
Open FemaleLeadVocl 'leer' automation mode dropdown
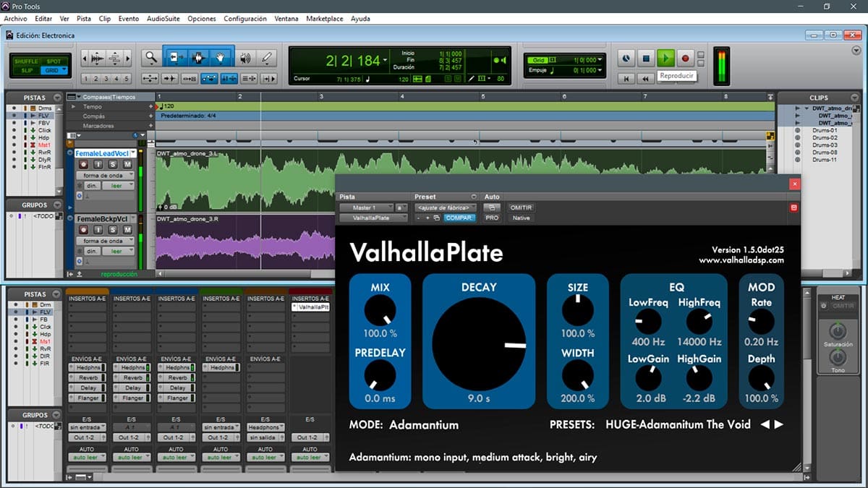tap(118, 186)
